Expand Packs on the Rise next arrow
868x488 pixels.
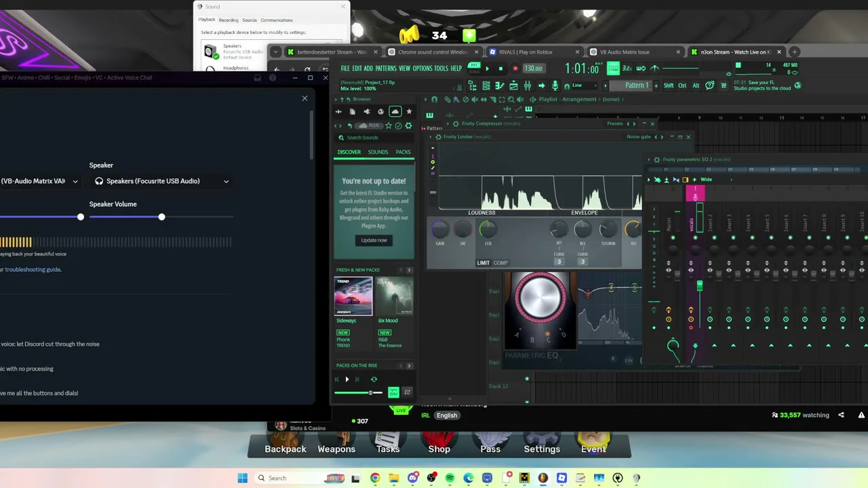408,366
